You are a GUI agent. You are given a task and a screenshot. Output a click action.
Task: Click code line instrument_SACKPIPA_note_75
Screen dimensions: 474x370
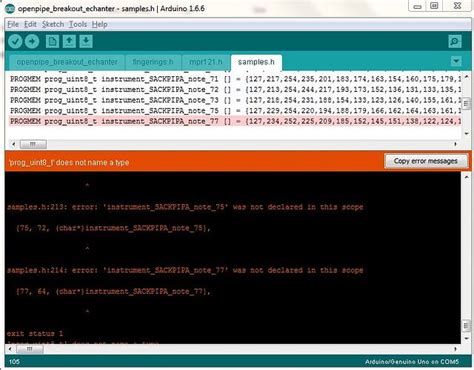236,111
